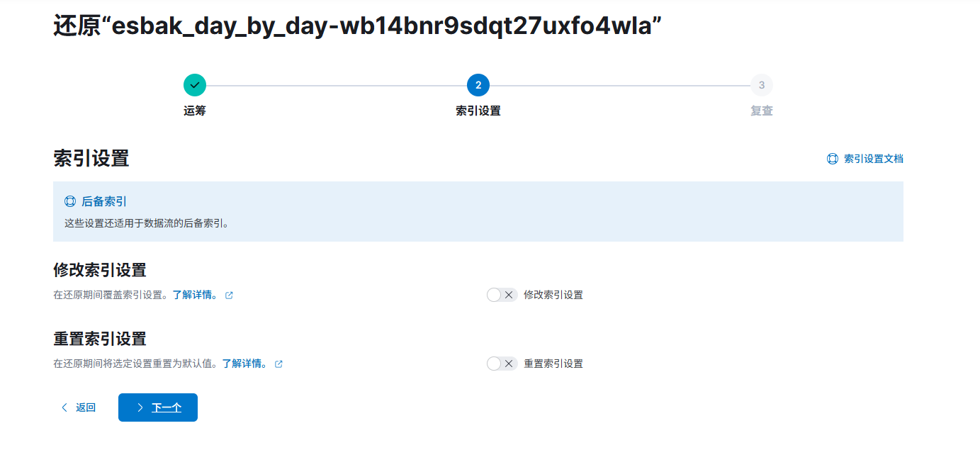Click external link icon after 修改索引设置 了解详情
The height and width of the screenshot is (450, 980).
229,296
